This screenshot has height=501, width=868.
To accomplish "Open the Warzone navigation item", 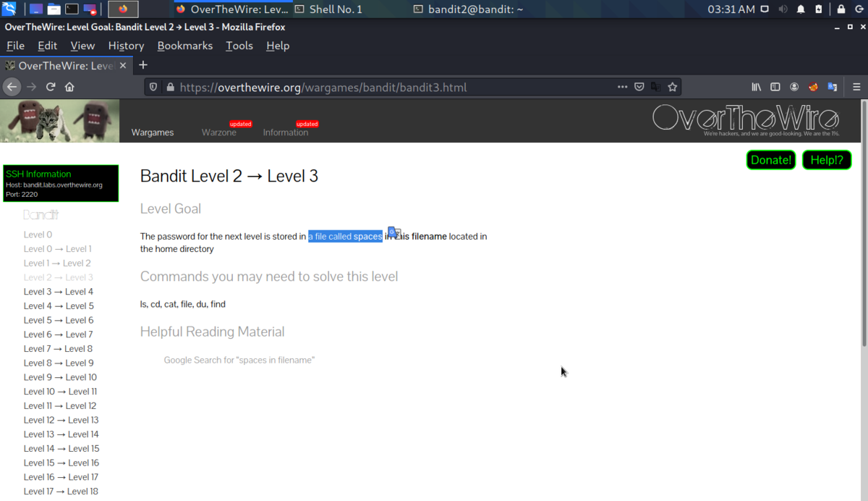I will tap(219, 132).
